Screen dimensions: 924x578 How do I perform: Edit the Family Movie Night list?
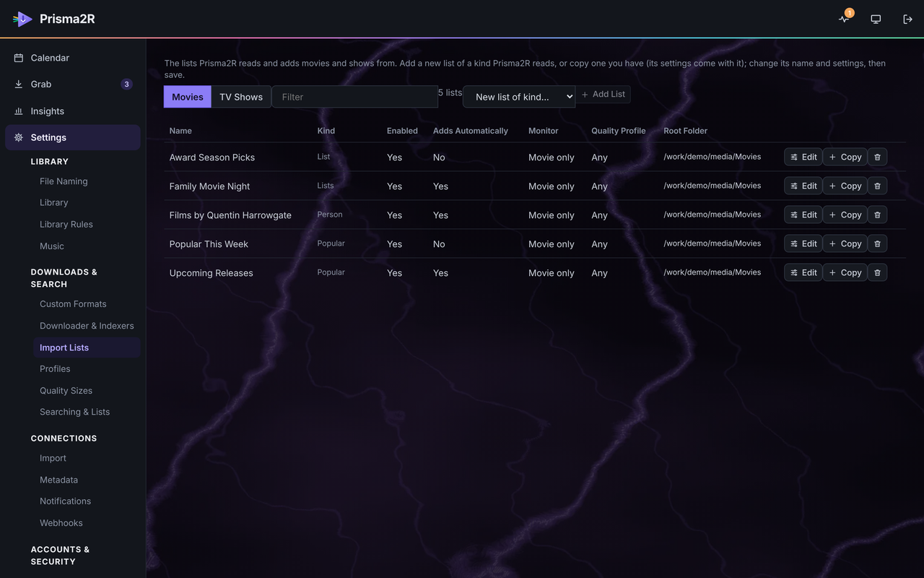point(803,186)
